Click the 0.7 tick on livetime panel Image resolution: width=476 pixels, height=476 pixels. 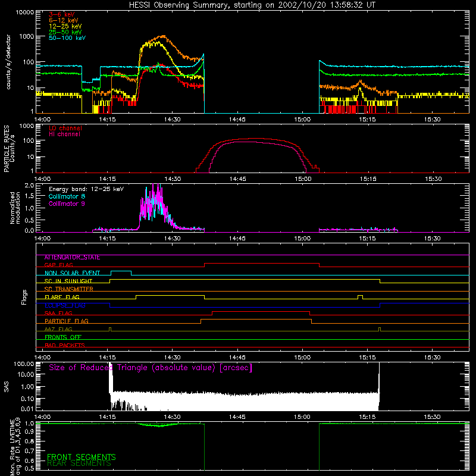(29, 451)
